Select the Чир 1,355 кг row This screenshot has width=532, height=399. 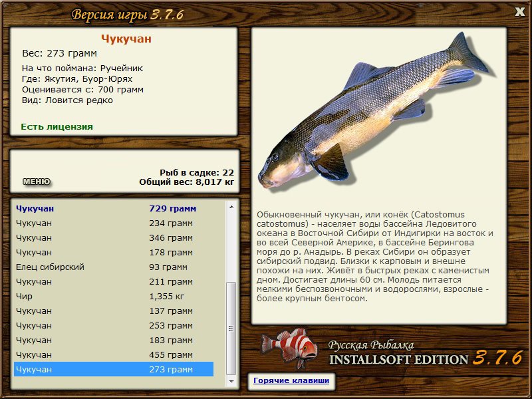(114, 296)
